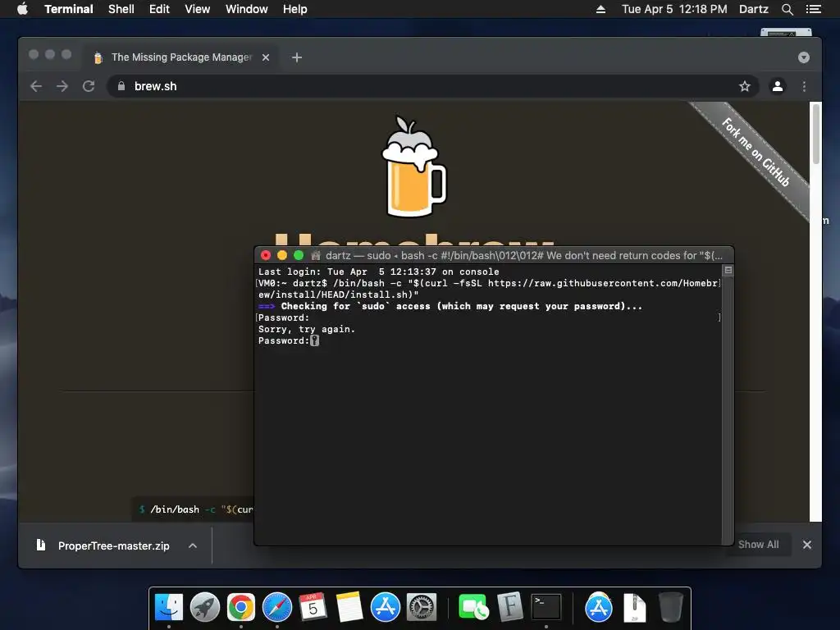View site security lock info
The height and width of the screenshot is (630, 840).
121,86
